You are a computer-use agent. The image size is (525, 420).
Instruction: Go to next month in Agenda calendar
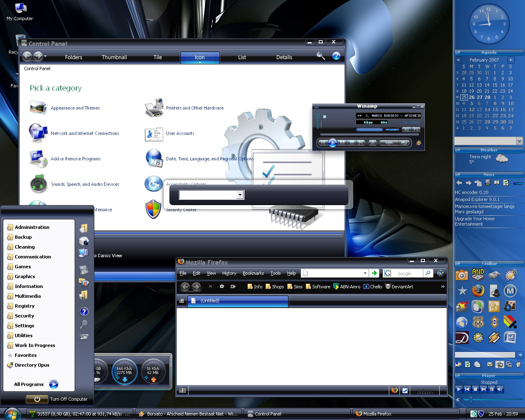[x=511, y=60]
